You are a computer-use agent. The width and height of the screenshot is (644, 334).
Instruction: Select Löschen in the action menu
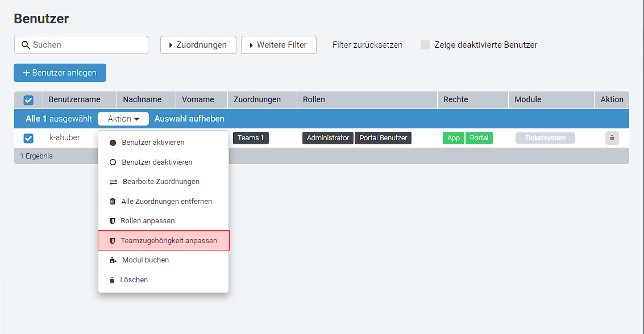(x=134, y=280)
